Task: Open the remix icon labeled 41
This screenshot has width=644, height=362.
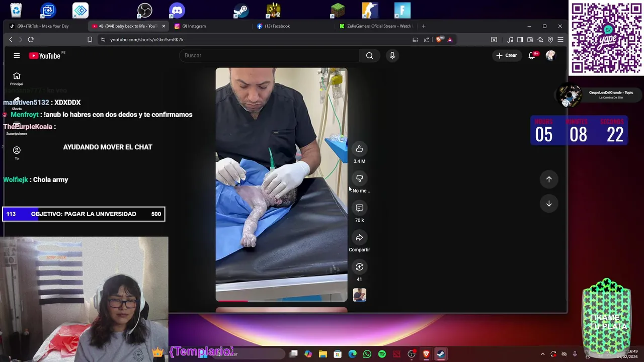Action: click(x=359, y=267)
